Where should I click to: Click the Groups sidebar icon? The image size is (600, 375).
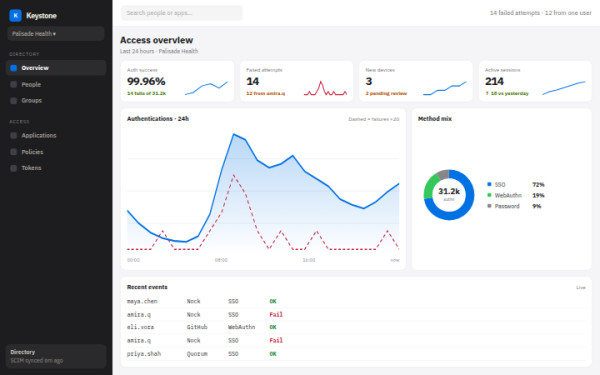14,101
